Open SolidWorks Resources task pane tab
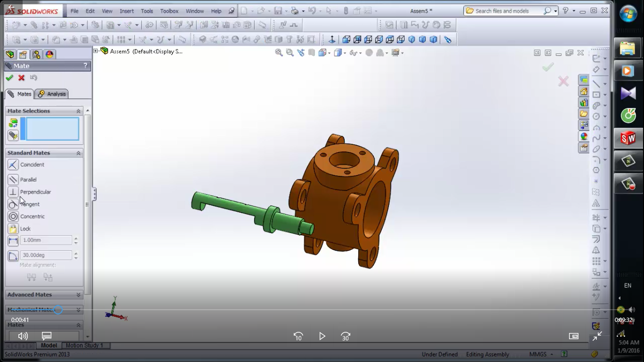This screenshot has height=362, width=644. pos(584,91)
